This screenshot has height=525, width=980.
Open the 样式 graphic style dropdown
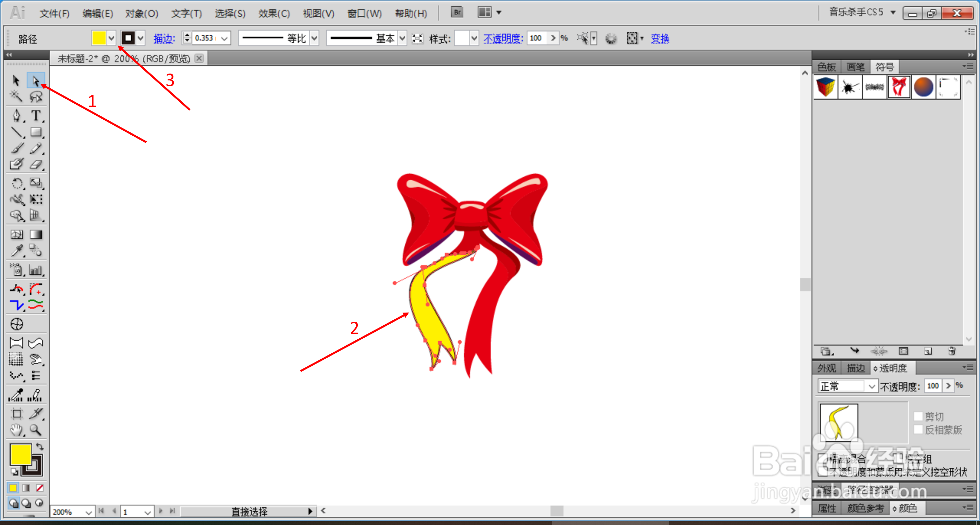pos(474,38)
